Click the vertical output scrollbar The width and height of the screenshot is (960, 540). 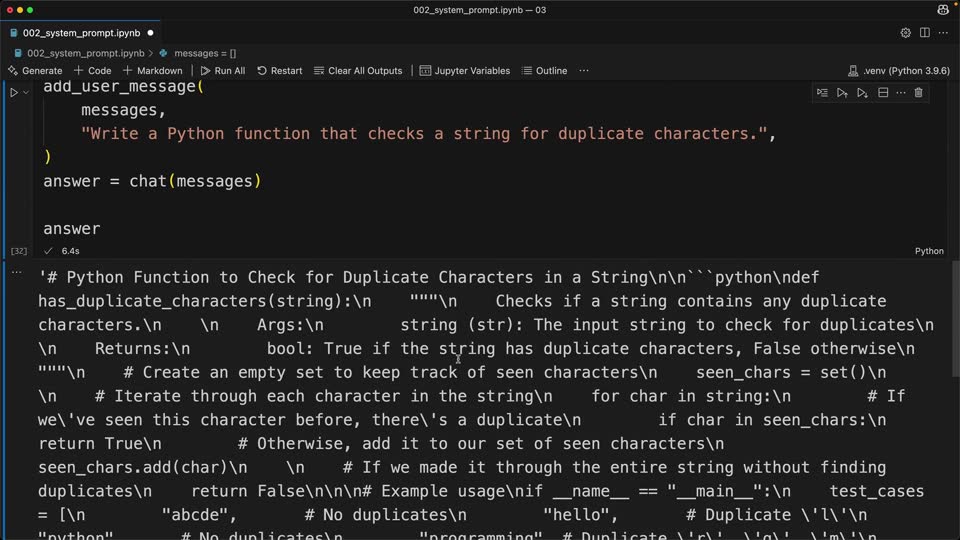pos(956,318)
